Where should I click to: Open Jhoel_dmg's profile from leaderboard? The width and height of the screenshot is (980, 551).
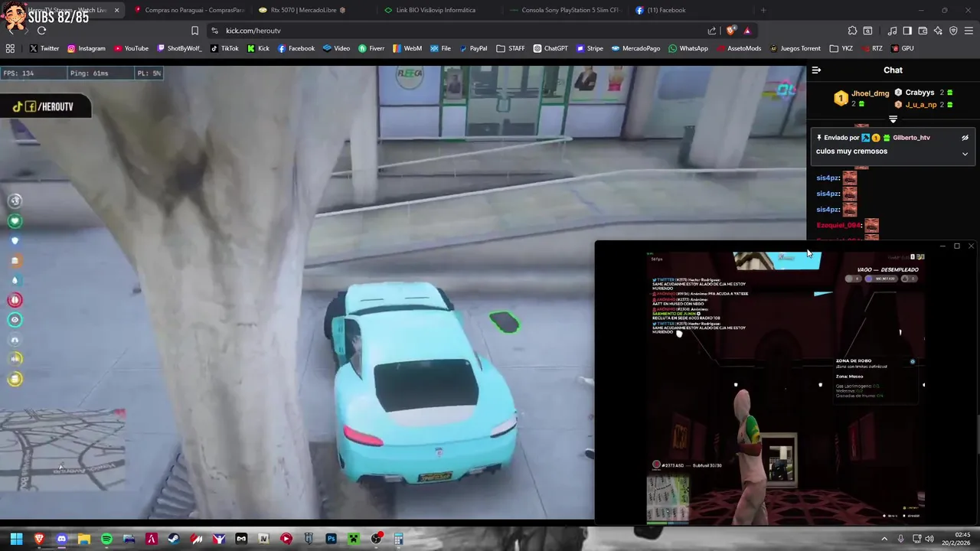(870, 93)
